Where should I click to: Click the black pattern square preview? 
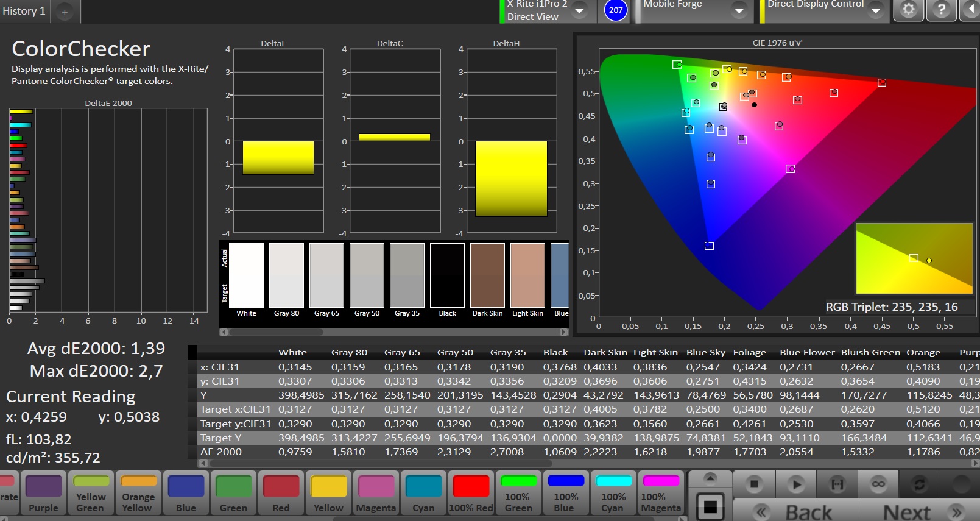(710, 506)
